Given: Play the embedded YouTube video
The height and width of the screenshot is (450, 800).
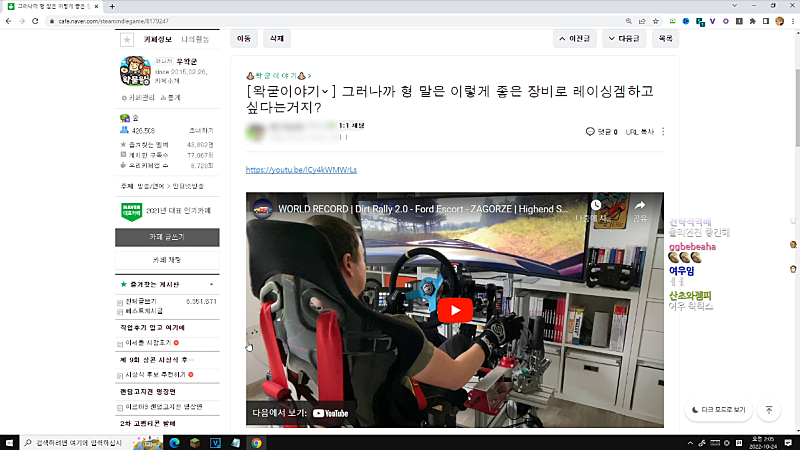Looking at the screenshot, I should point(455,310).
